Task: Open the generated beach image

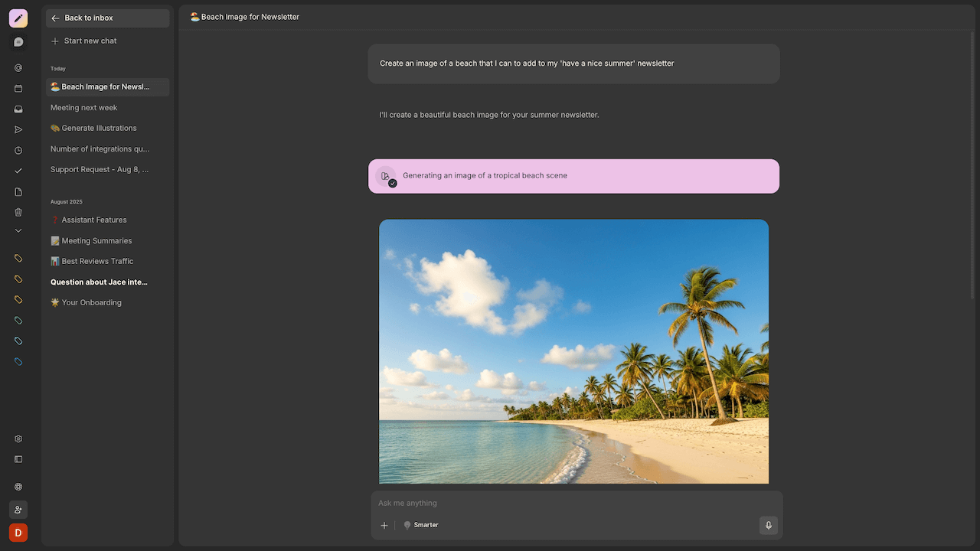Action: (573, 352)
